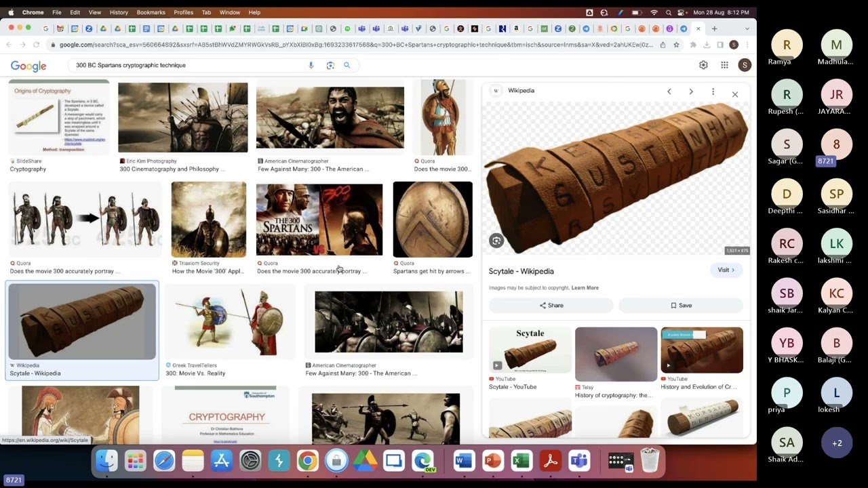Viewport: 868px width, 488px height.
Task: Expand the Chrome tab search dropdown arrow
Action: 747,28
